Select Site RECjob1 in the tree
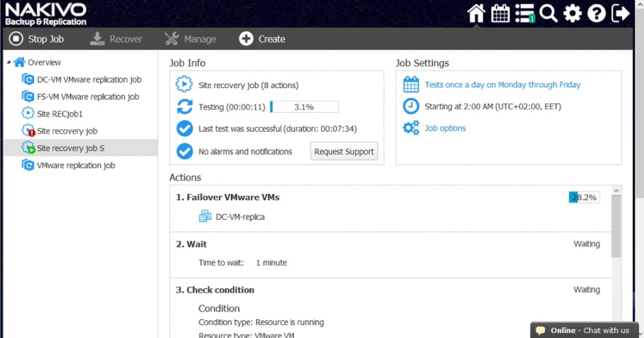This screenshot has width=644, height=338. click(59, 113)
